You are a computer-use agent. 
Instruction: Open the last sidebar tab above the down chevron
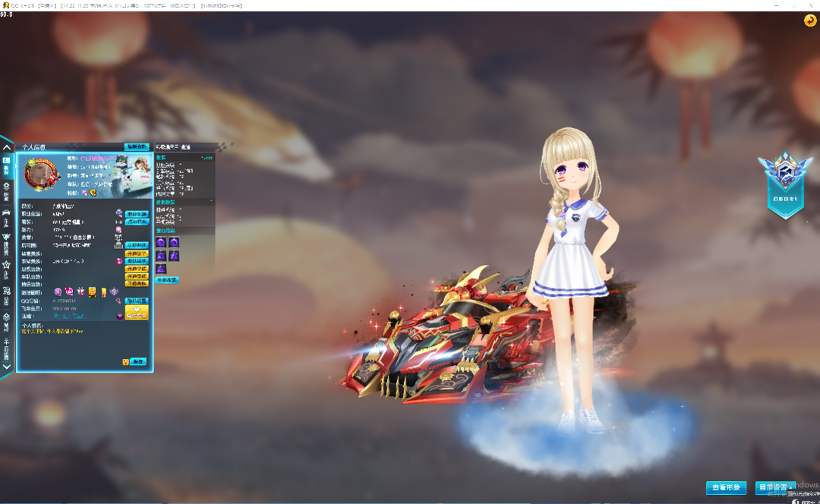tap(6, 349)
